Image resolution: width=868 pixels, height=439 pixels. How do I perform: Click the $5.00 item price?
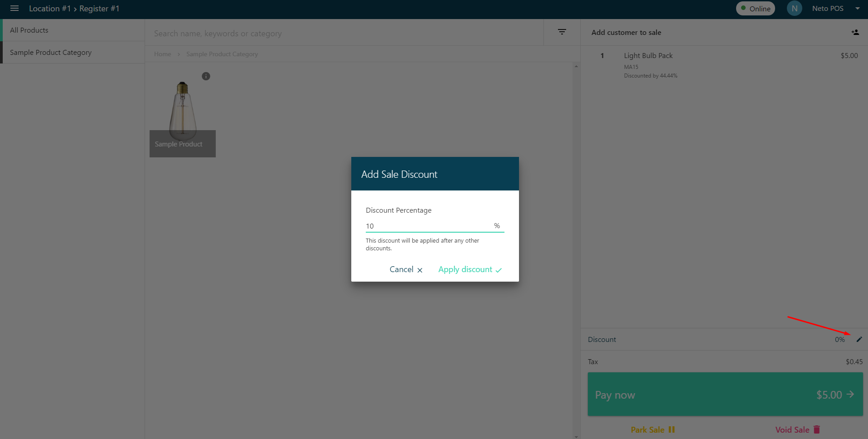pyautogui.click(x=849, y=55)
